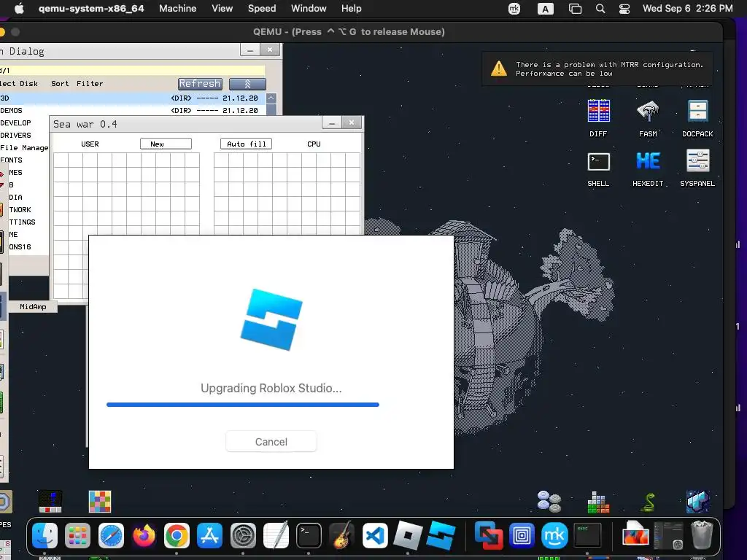This screenshot has width=747, height=560.
Task: Click the blue cube desktop icon
Action: coord(697,502)
